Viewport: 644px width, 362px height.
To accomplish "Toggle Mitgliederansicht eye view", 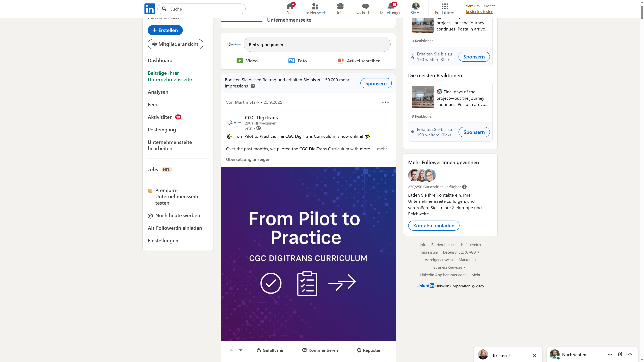I will (x=175, y=44).
